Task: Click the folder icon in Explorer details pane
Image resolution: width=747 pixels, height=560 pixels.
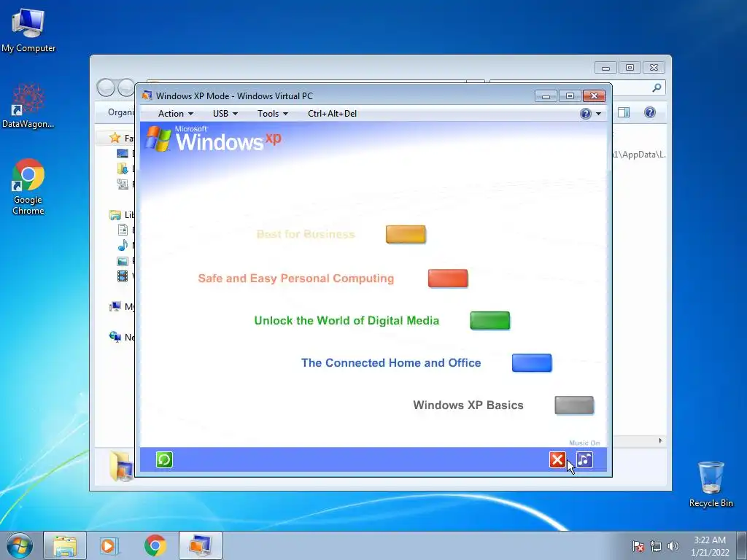Action: 121,466
